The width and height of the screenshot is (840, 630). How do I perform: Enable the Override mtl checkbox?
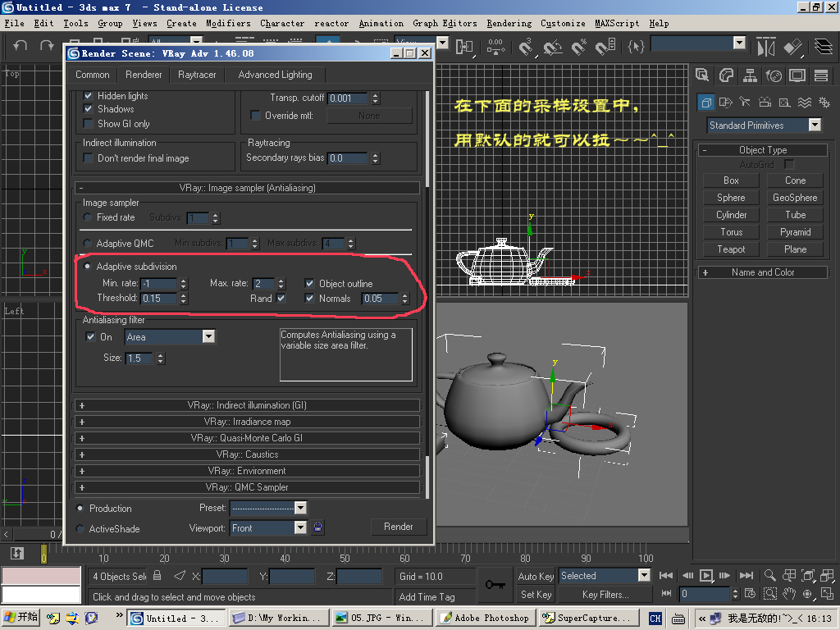pos(256,116)
